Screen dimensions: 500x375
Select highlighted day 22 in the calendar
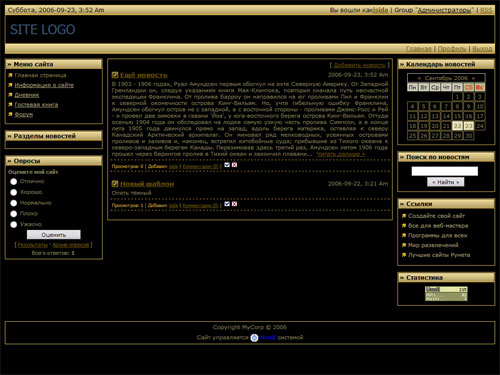457,126
